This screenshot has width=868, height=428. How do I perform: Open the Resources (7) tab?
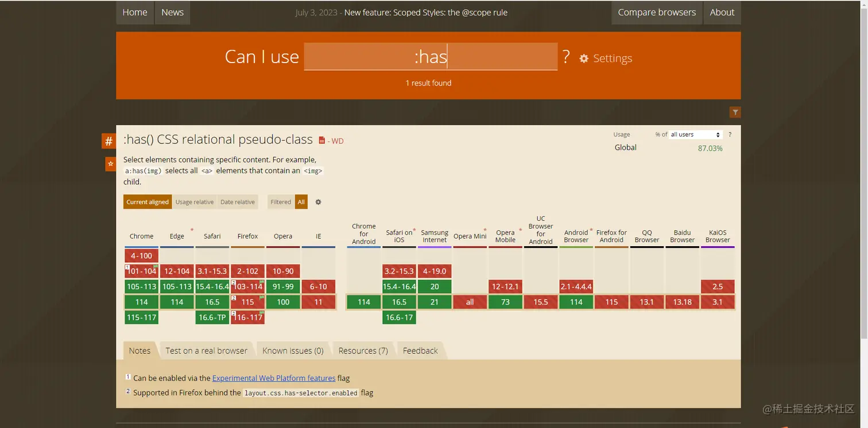pyautogui.click(x=363, y=351)
